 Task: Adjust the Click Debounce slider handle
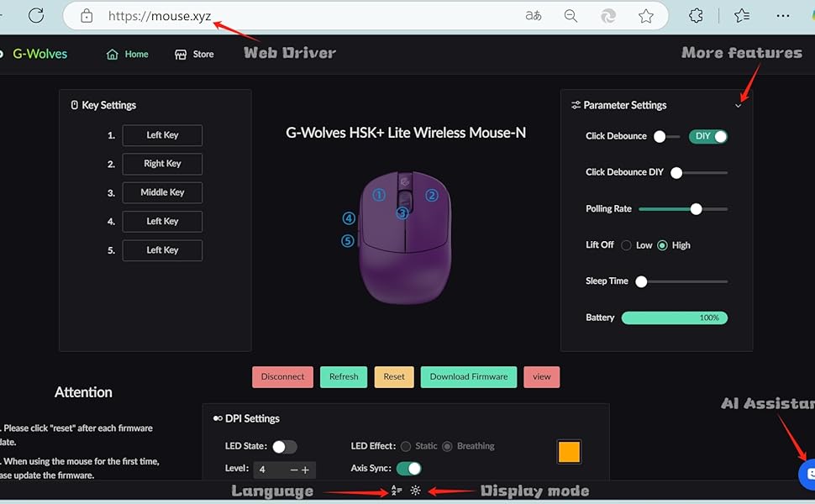click(x=660, y=137)
